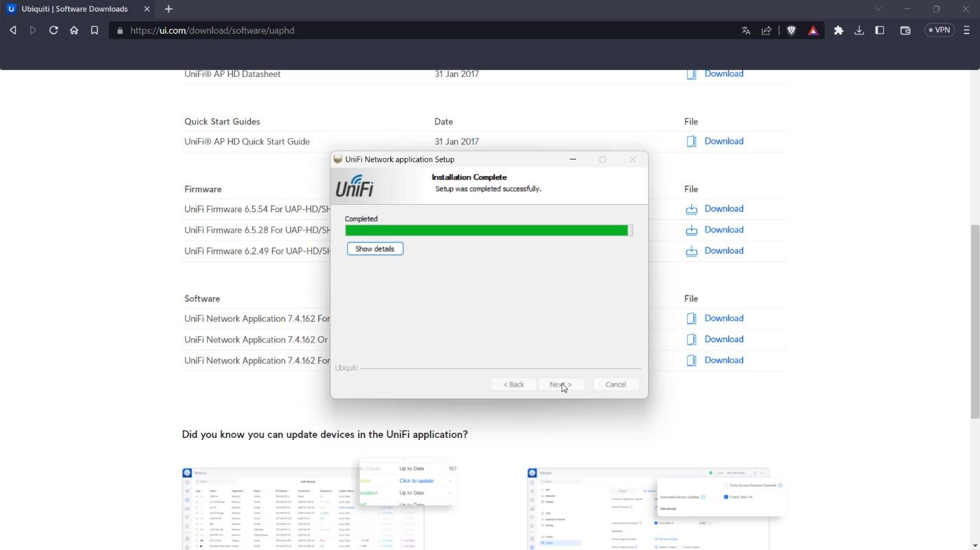Click the "Setup was completed successfully." text
Screen dimensions: 980x550
(x=488, y=189)
